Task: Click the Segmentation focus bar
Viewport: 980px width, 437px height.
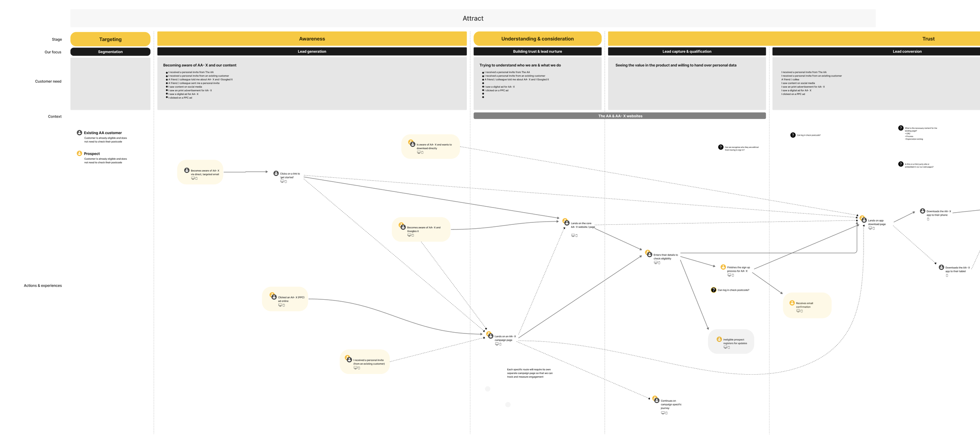Action: pos(110,52)
